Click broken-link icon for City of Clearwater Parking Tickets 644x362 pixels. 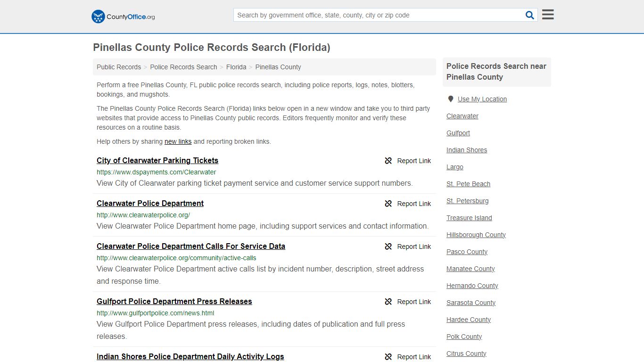coord(388,161)
